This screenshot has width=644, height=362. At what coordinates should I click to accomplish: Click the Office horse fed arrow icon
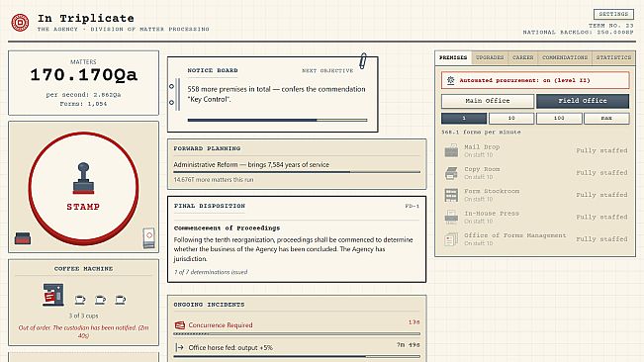(x=179, y=347)
